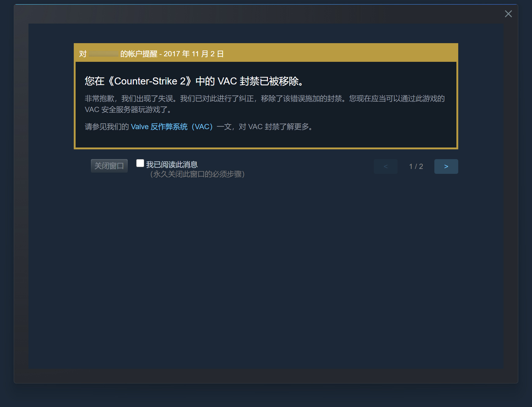This screenshot has height=407, width=532.
Task: Go to previous alert with < arrow
Action: pyautogui.click(x=386, y=166)
